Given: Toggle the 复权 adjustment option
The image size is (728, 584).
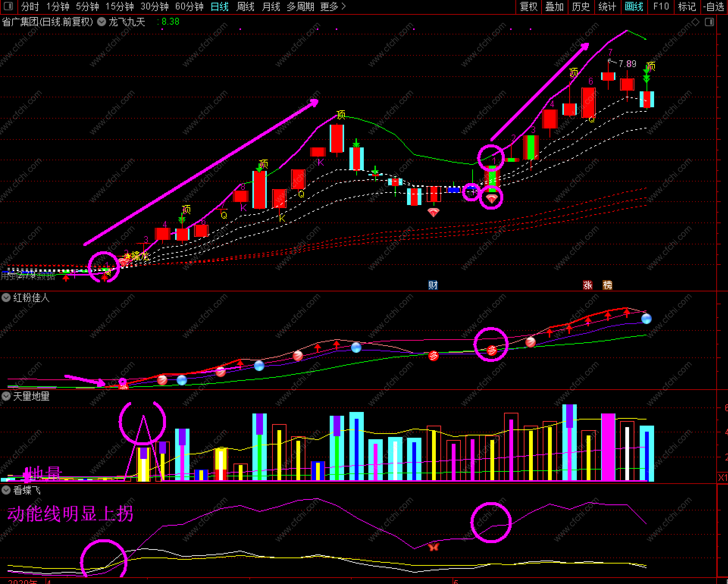Looking at the screenshot, I should click(528, 6).
